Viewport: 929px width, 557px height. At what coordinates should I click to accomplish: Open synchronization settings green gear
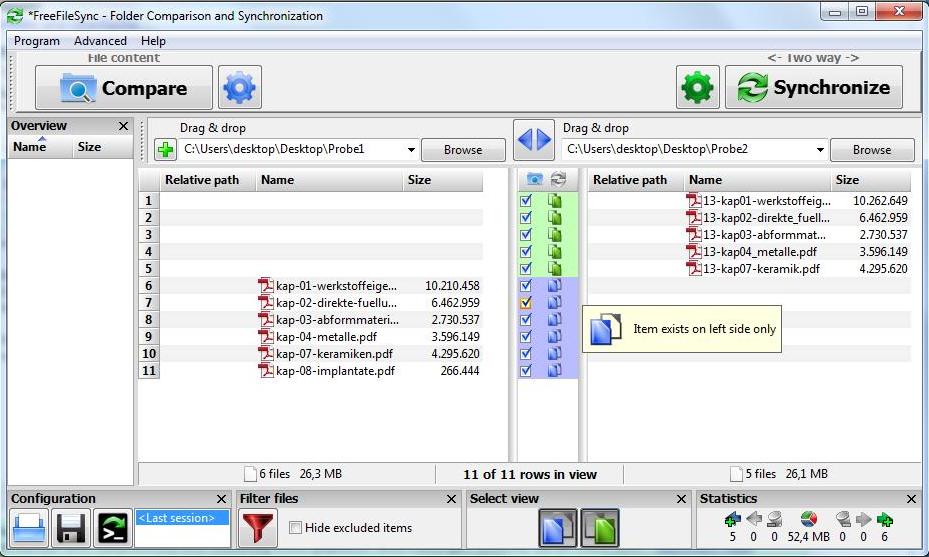point(697,87)
